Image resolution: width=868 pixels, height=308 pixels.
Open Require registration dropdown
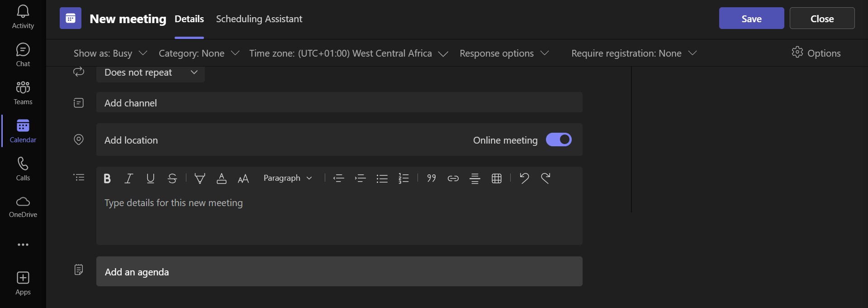point(634,53)
